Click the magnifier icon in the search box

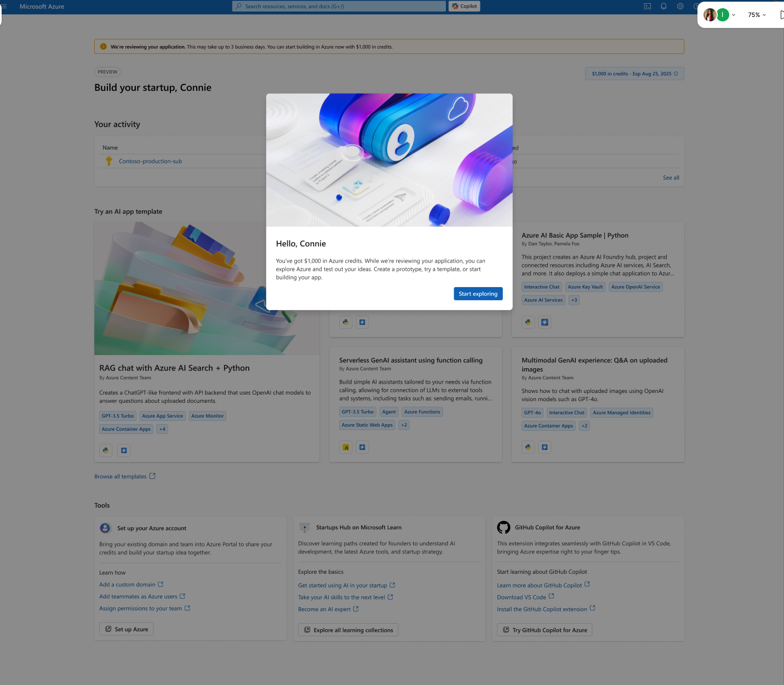coord(238,7)
